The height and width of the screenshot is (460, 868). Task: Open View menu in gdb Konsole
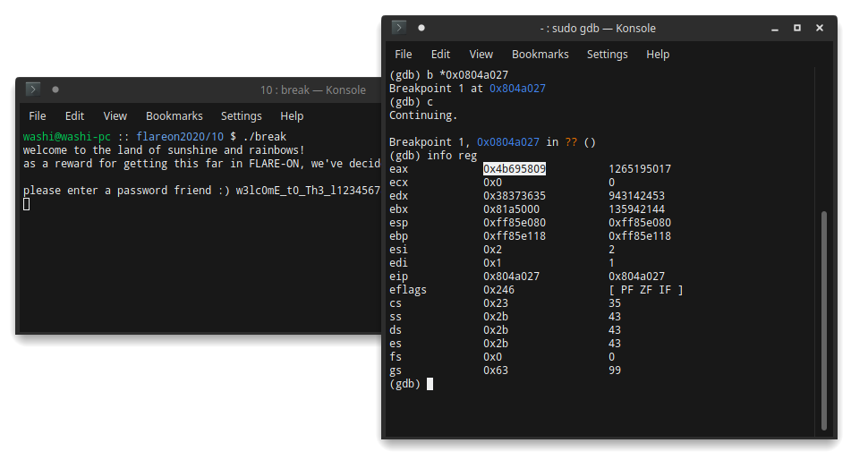pos(481,55)
